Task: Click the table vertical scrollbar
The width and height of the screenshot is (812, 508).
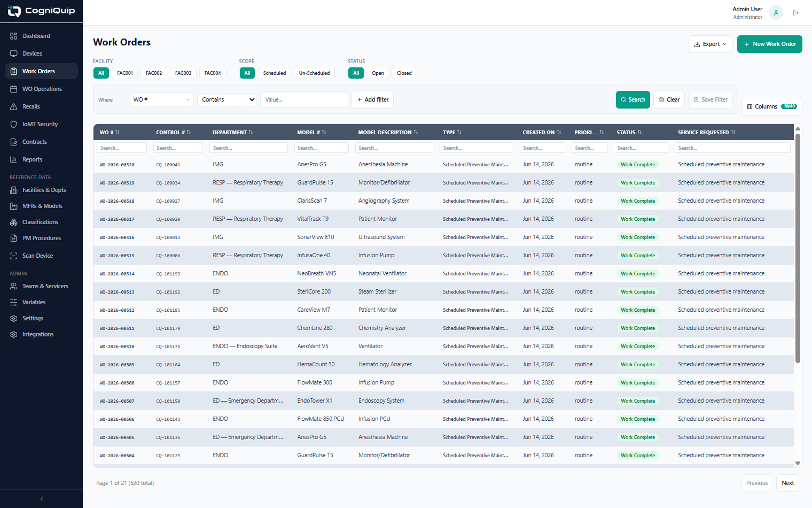Action: click(x=798, y=248)
